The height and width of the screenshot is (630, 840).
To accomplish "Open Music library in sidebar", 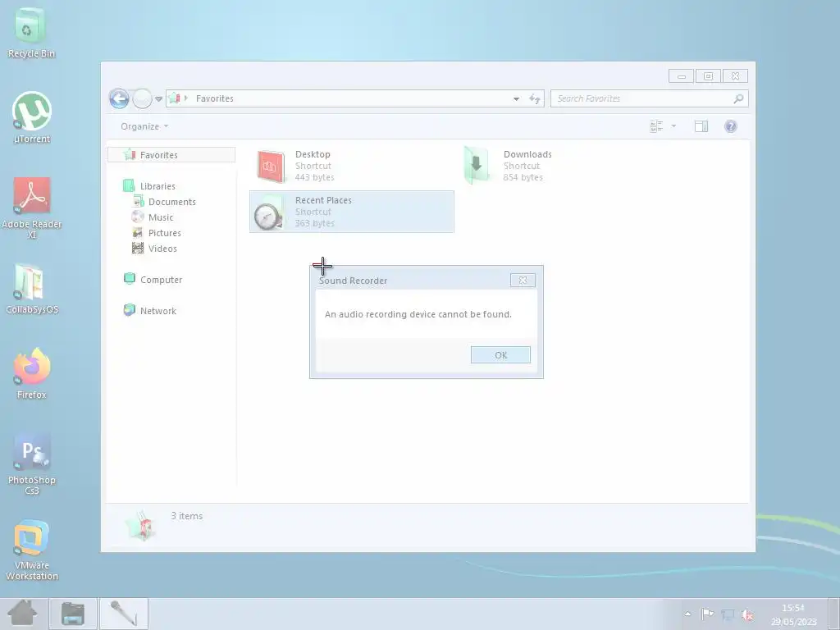I will tap(153, 217).
